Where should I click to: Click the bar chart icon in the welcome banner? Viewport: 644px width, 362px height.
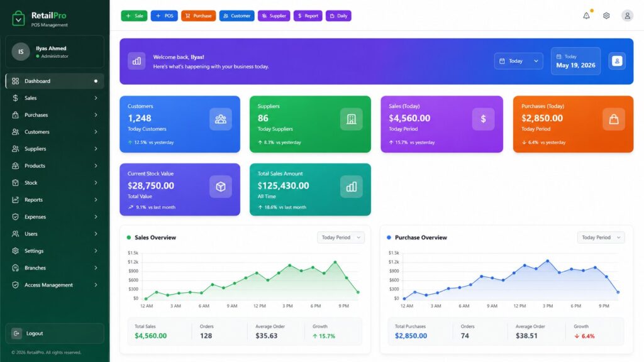pos(136,61)
